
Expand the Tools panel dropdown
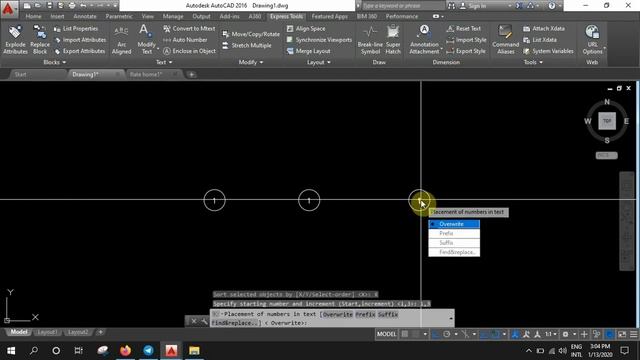pos(533,62)
